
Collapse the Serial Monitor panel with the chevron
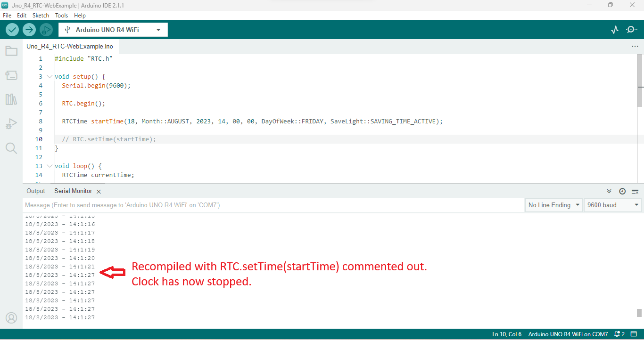(609, 191)
